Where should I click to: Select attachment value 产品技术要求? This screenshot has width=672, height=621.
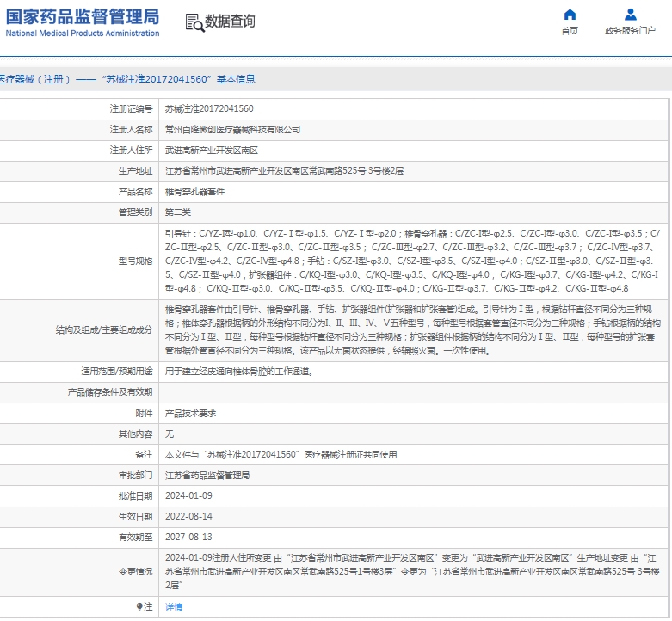click(191, 414)
